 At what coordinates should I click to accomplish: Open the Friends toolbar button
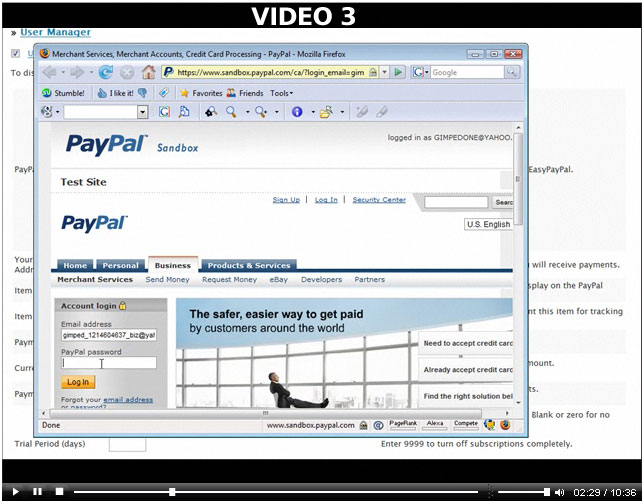click(245, 93)
